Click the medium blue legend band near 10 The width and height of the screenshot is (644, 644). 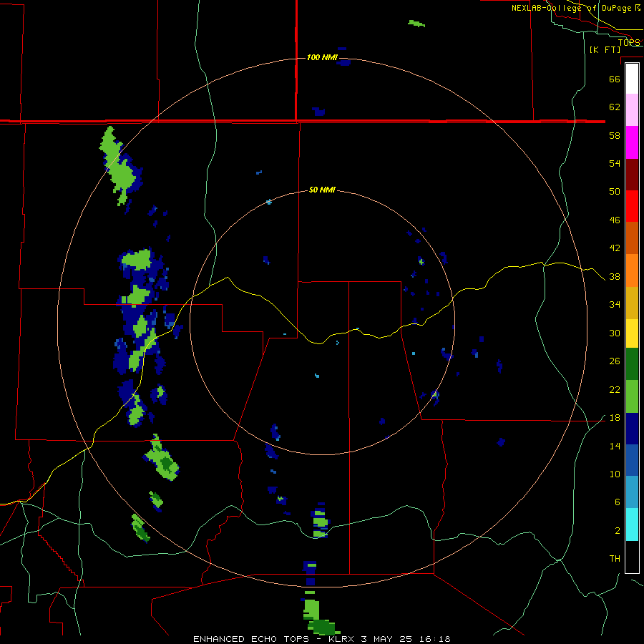(632, 460)
